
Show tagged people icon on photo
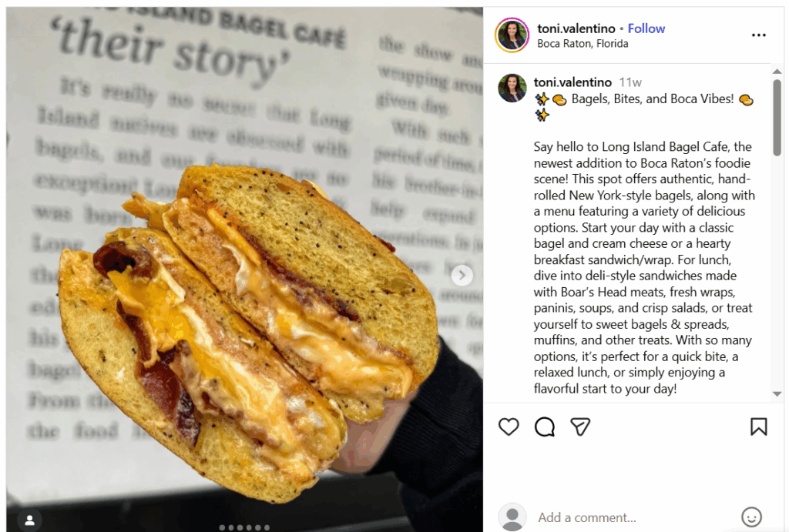pos(30,520)
